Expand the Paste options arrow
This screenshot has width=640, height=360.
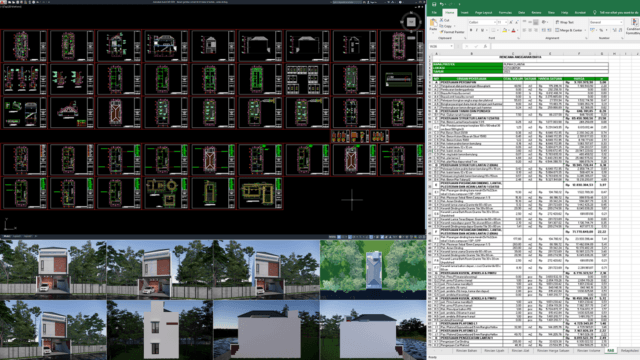(433, 32)
